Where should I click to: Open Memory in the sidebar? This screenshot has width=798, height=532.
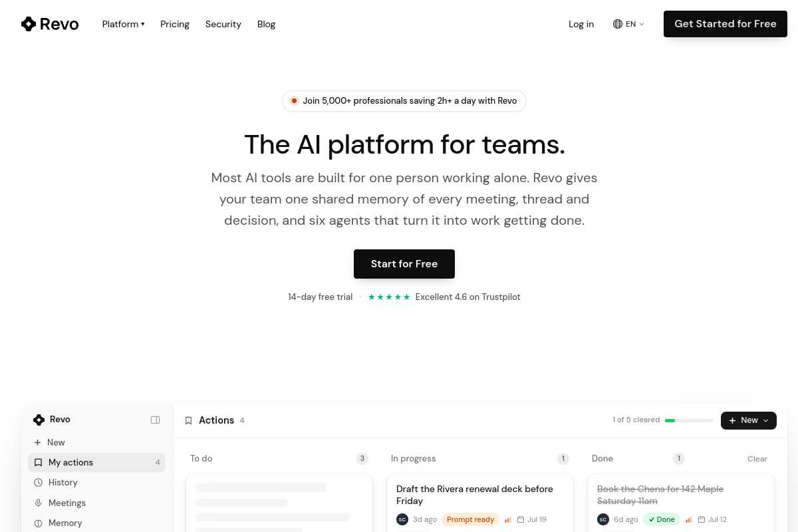point(96,523)
